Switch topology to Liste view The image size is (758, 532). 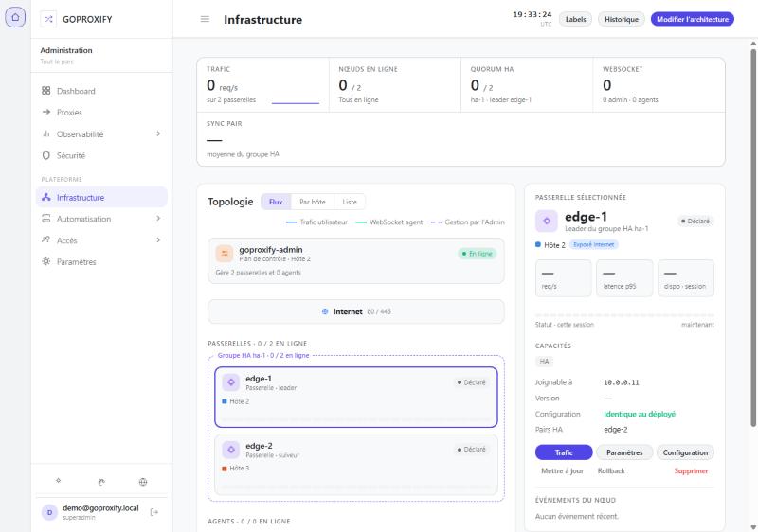pos(350,202)
